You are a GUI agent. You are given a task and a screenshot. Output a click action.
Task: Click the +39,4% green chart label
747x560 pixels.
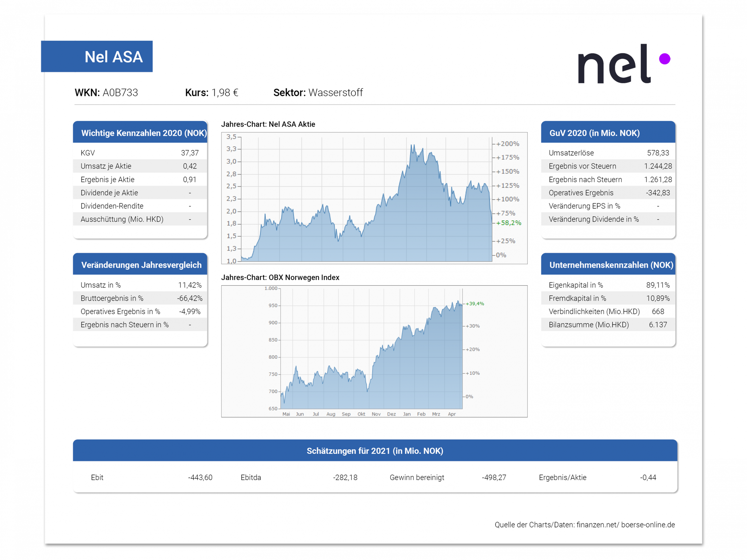pos(475,304)
